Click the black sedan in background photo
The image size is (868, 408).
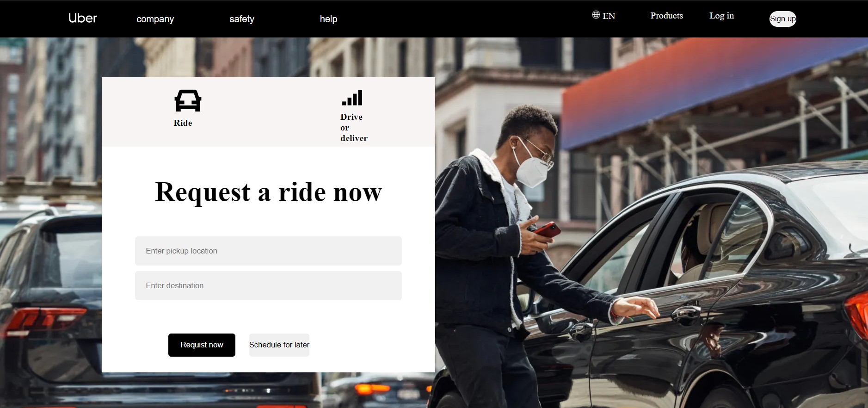(x=717, y=296)
